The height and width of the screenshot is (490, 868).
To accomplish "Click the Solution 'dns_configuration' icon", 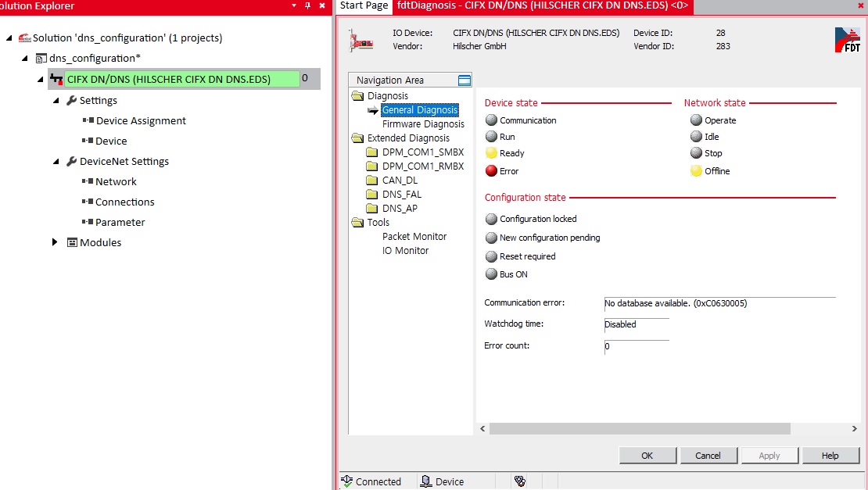I will click(24, 38).
